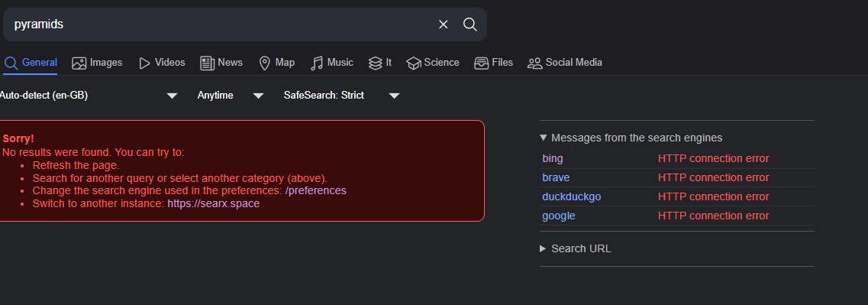Image resolution: width=868 pixels, height=305 pixels.
Task: Click the Files tab drawer icon
Action: coord(482,63)
